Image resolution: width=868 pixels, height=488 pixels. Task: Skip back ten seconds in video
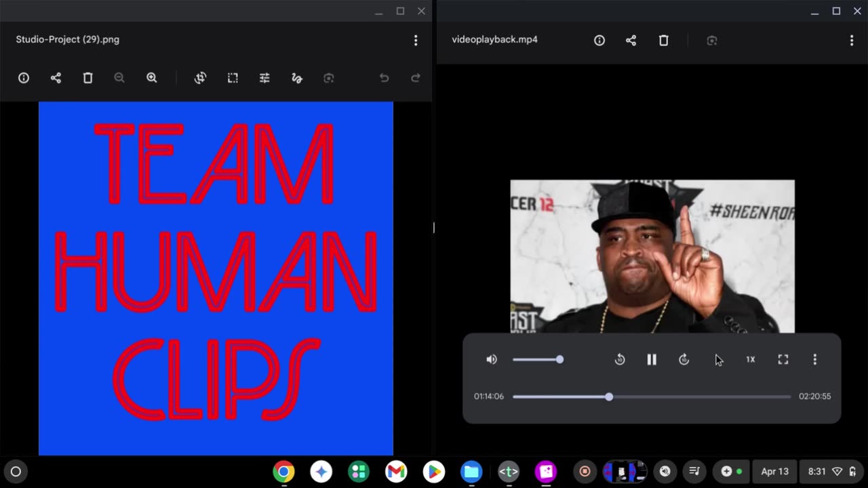coord(619,359)
